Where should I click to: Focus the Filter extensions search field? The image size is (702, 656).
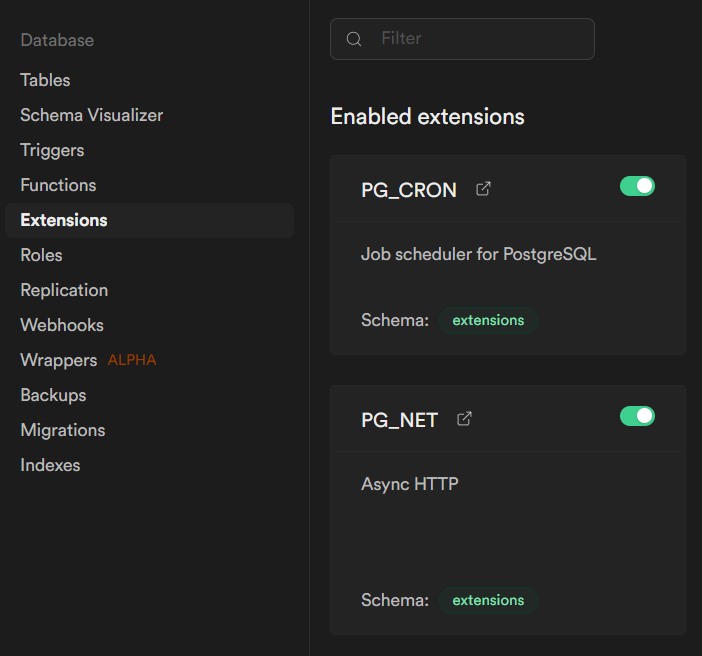coord(475,39)
